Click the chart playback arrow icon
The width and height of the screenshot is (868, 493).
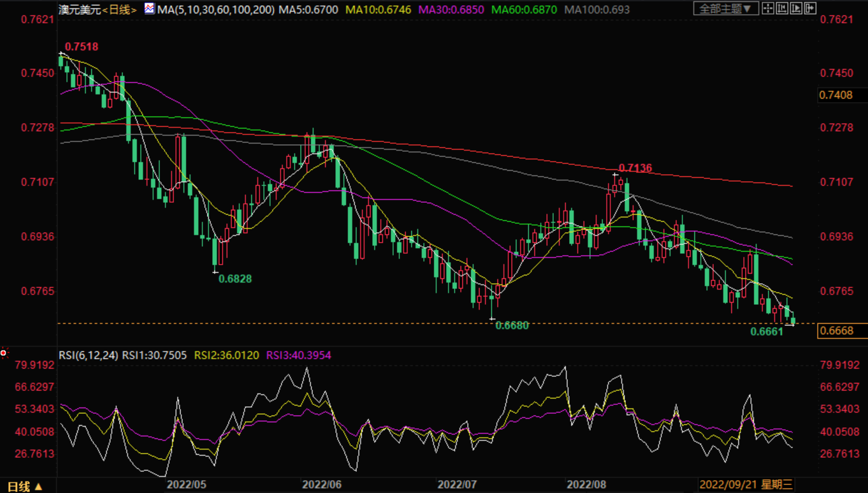(796, 8)
